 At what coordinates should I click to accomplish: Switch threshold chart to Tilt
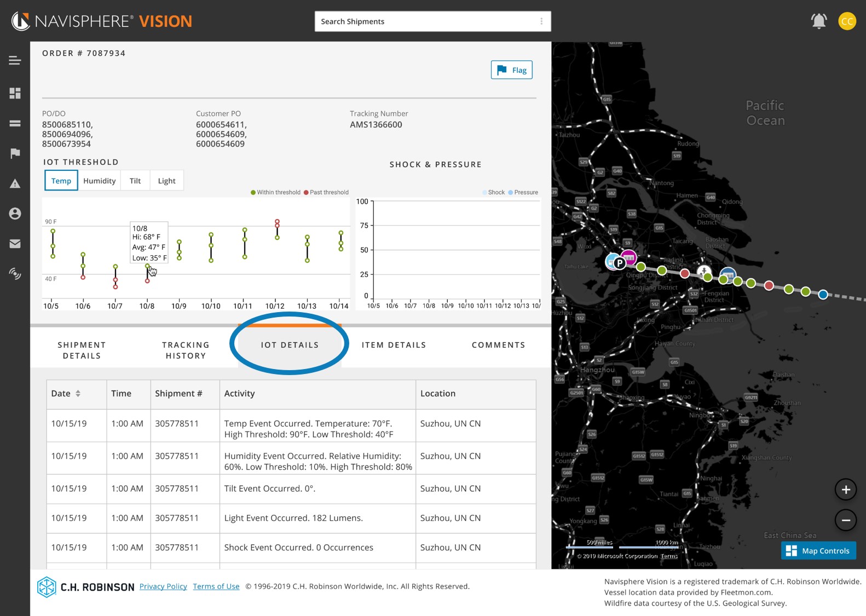coord(135,181)
